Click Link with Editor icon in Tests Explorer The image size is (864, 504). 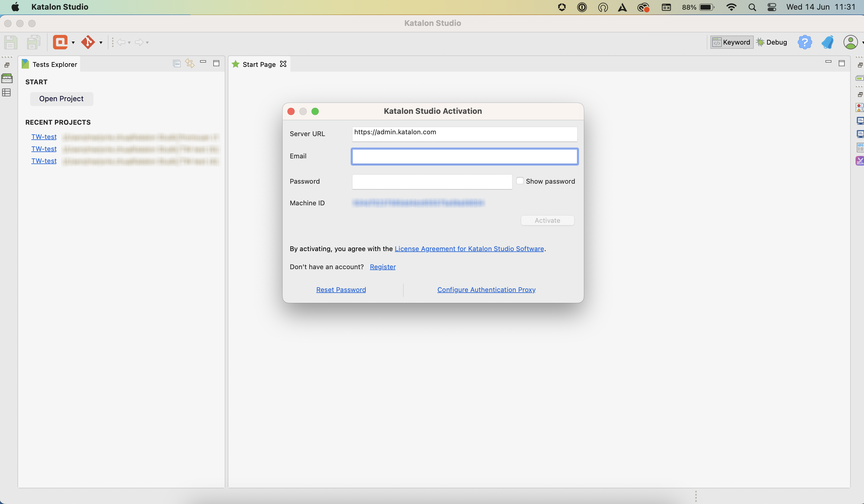click(x=190, y=63)
